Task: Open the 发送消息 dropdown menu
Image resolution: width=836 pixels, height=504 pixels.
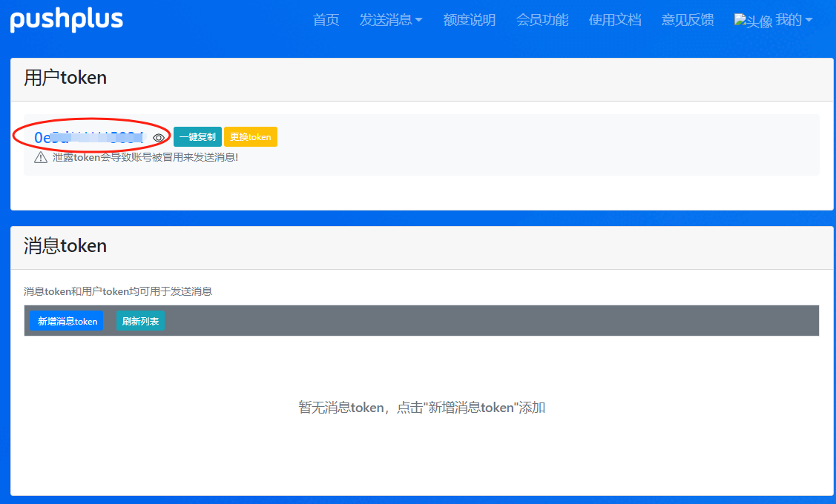Action: point(391,20)
